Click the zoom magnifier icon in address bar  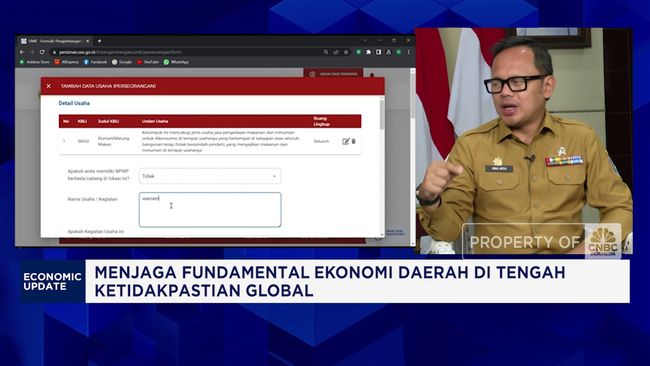pyautogui.click(x=326, y=52)
